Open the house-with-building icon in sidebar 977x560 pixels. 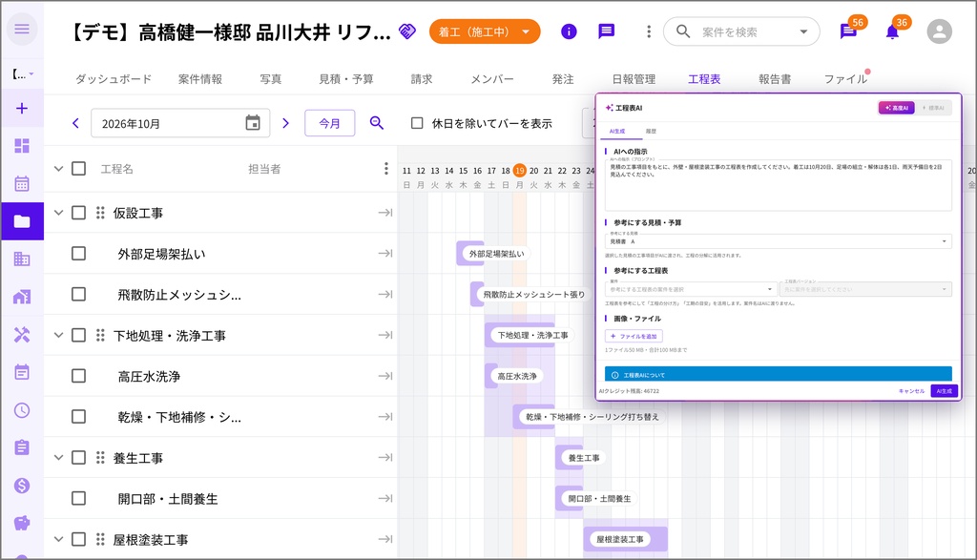click(22, 297)
